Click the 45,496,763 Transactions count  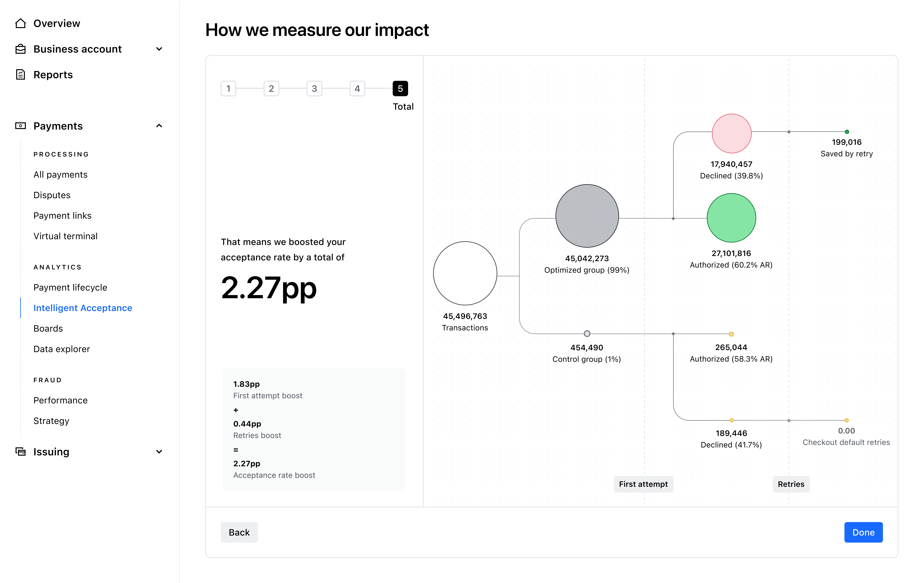[465, 316]
